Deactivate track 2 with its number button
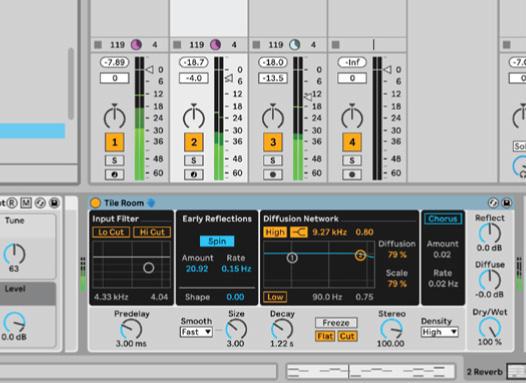 coord(194,142)
